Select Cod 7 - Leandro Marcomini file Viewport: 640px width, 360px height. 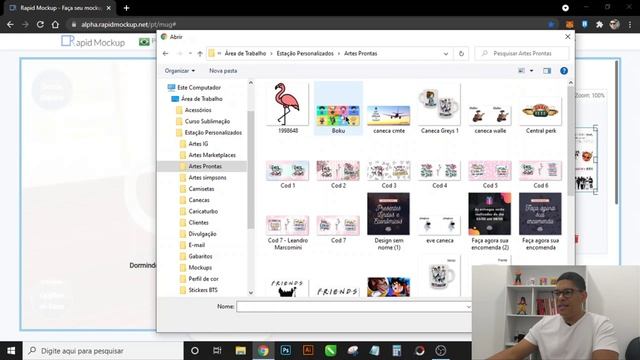coord(288,233)
